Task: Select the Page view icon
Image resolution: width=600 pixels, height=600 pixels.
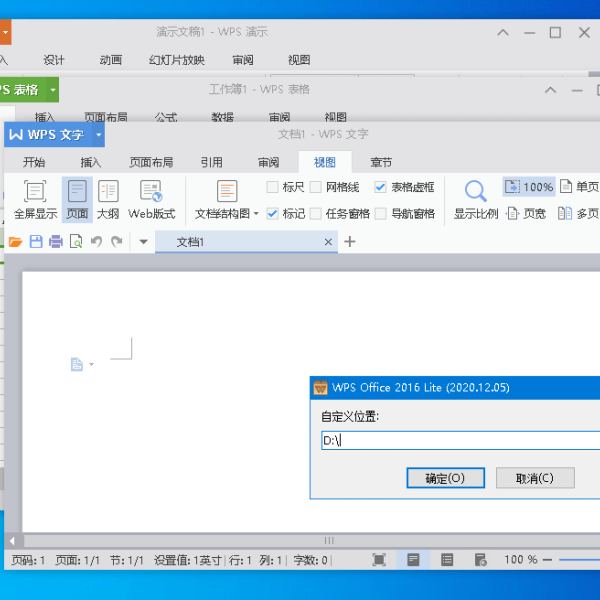Action: [x=77, y=191]
